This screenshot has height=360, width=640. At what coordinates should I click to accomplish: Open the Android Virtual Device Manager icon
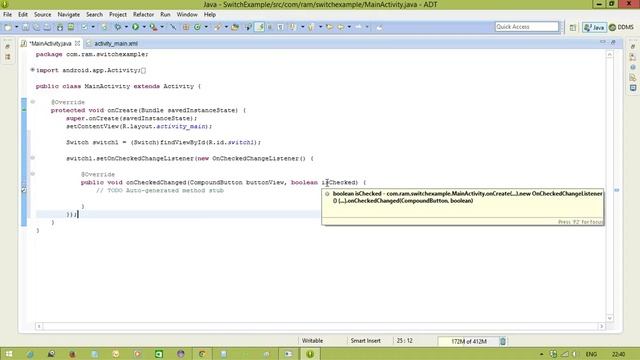(71, 27)
